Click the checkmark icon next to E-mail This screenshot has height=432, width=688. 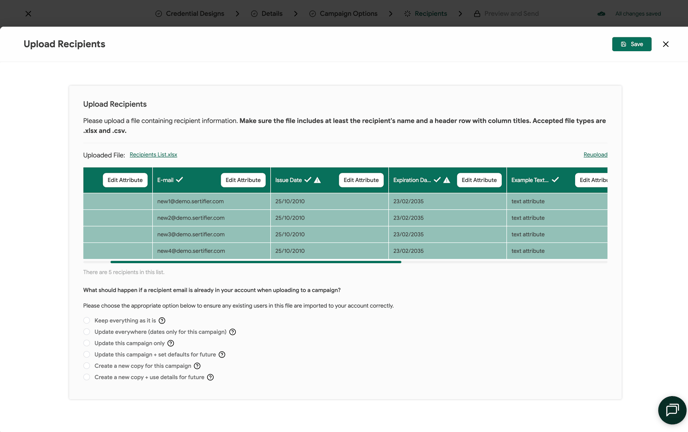(x=180, y=180)
